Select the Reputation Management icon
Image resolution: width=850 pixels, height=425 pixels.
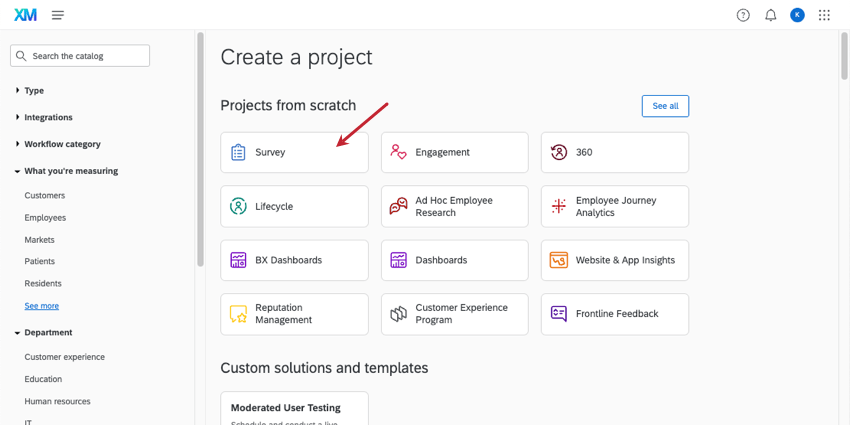238,314
